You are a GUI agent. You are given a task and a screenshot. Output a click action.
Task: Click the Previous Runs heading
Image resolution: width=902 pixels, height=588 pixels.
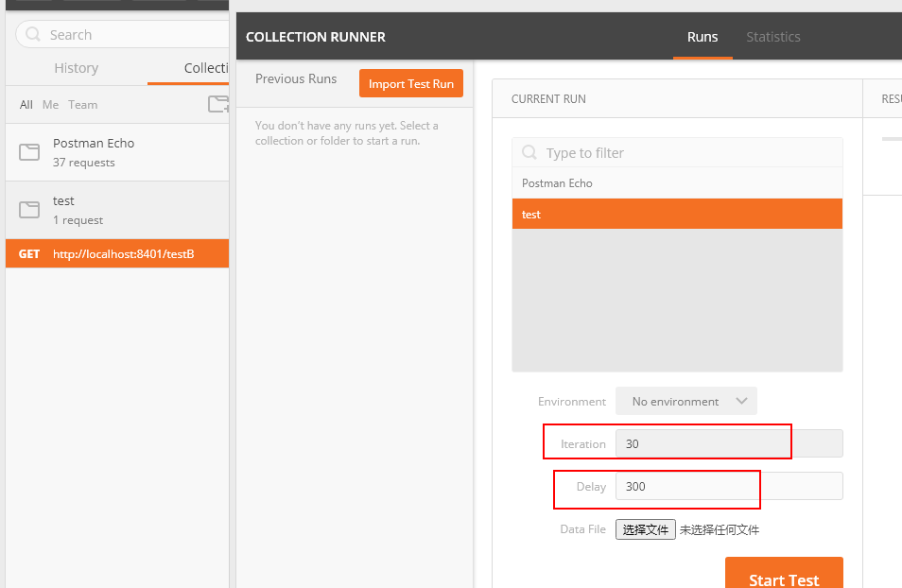point(296,78)
